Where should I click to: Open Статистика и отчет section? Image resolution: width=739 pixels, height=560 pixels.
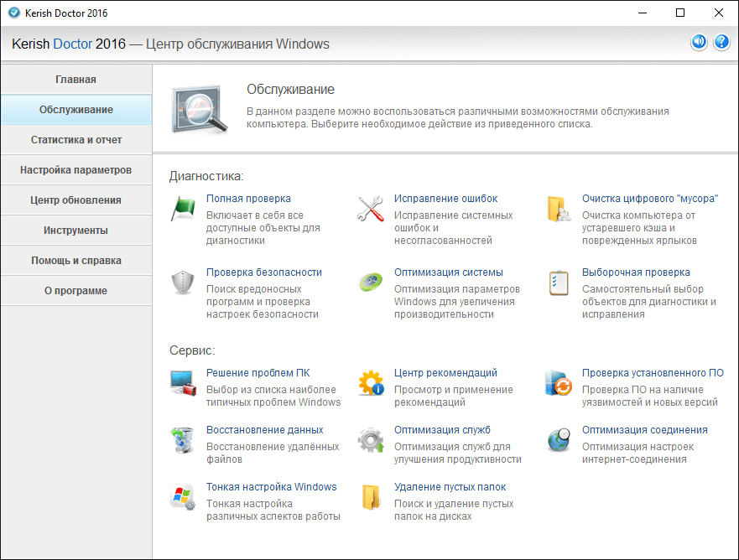point(75,139)
